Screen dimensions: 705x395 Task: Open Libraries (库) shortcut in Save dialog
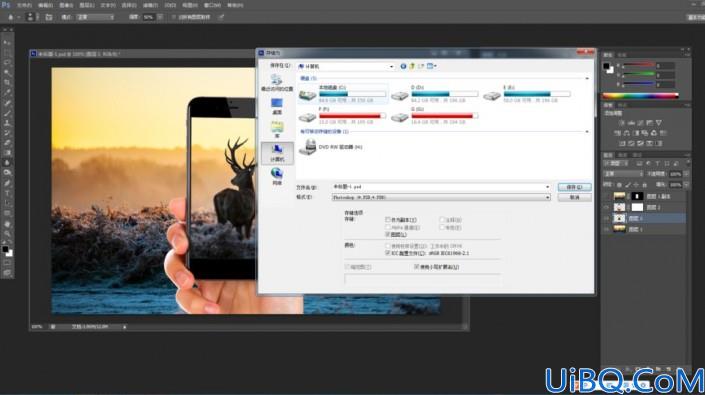277,130
